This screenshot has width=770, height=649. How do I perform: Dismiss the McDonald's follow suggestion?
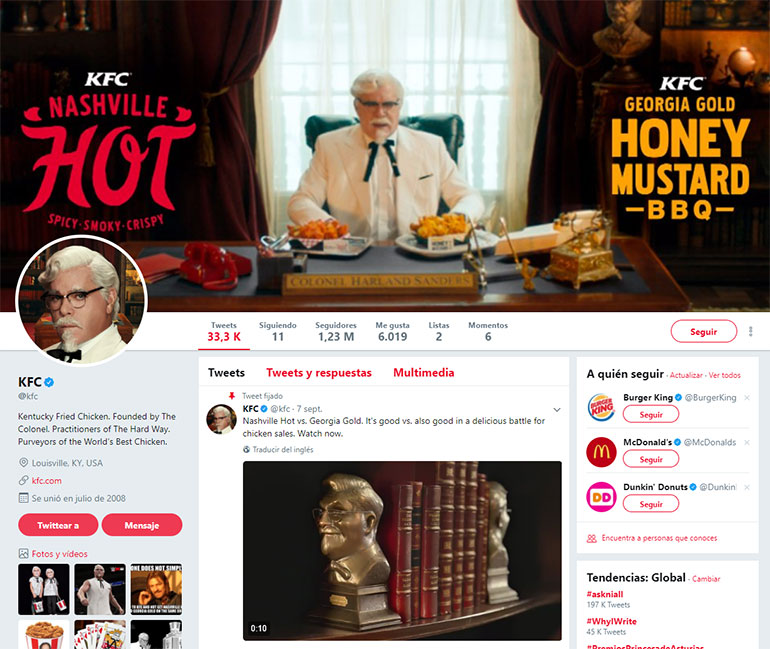click(x=746, y=442)
